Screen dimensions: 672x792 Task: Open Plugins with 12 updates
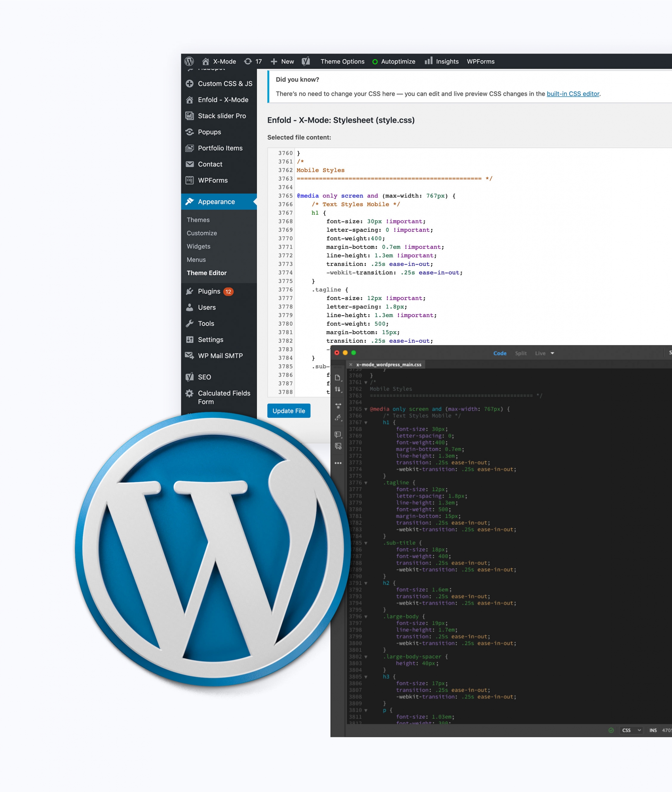tap(219, 291)
